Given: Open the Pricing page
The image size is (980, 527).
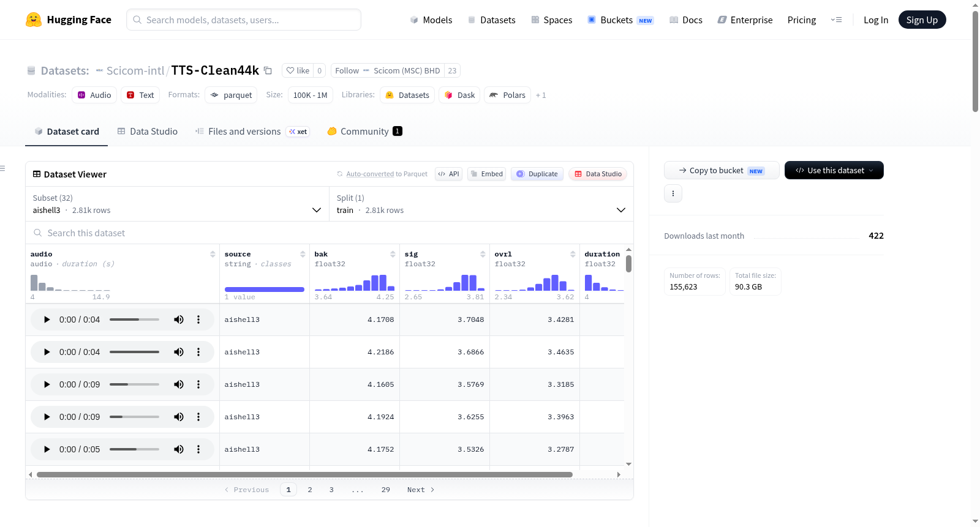Looking at the screenshot, I should click(x=802, y=20).
